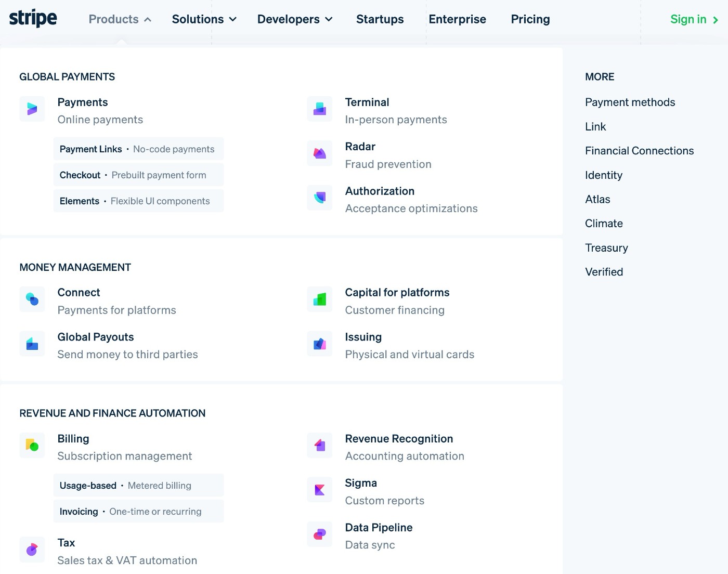Click the Capital for platforms icon
This screenshot has width=728, height=574.
320,299
